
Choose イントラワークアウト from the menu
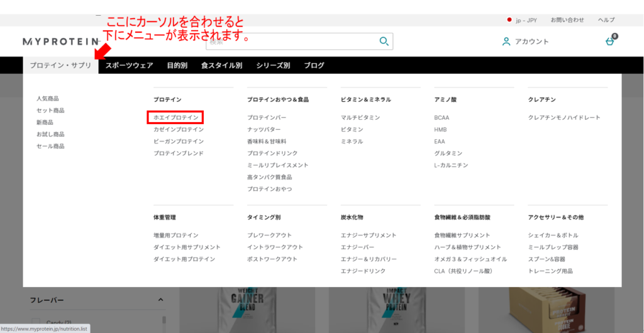coord(275,247)
